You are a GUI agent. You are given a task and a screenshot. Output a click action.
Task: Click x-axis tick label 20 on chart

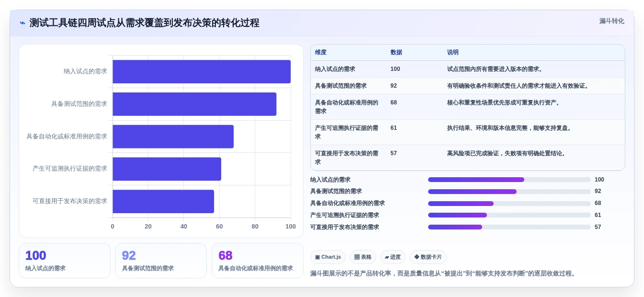click(x=148, y=227)
